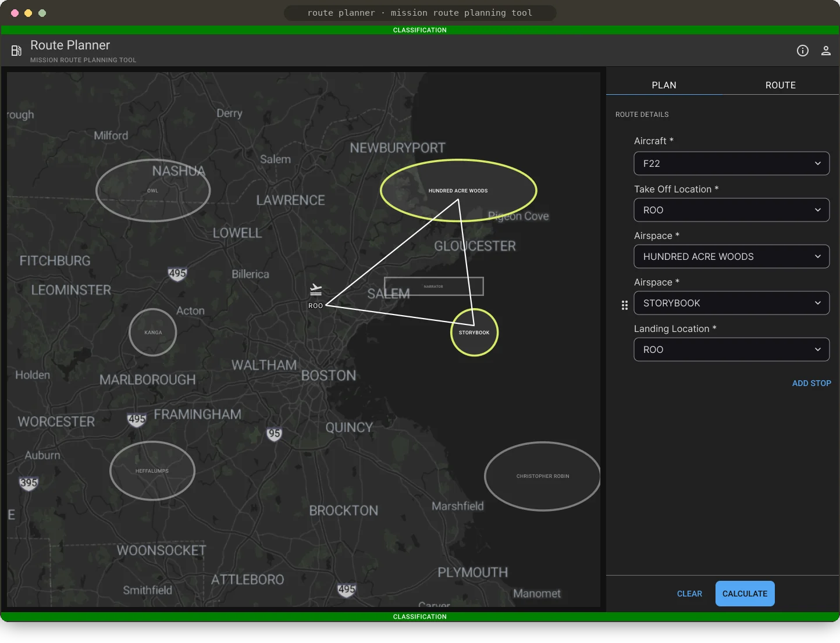
Task: Open the Aircraft dropdown showing F22
Action: coord(732,163)
